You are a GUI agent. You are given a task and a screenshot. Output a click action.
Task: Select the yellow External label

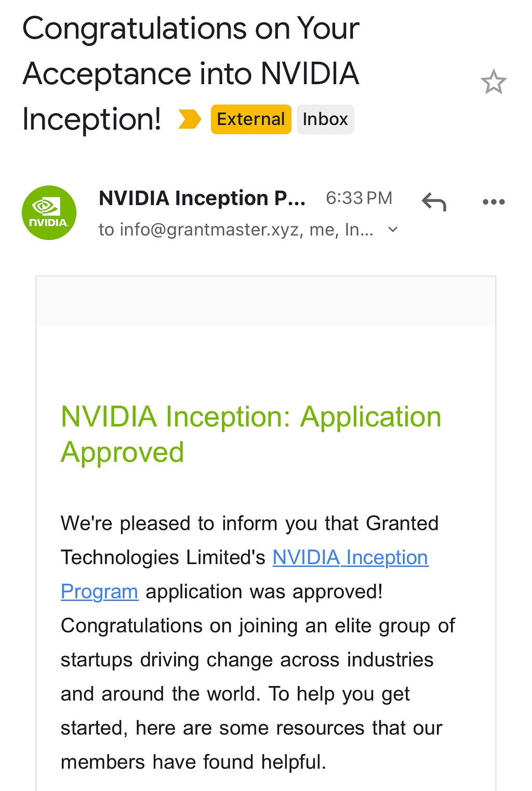(x=251, y=119)
